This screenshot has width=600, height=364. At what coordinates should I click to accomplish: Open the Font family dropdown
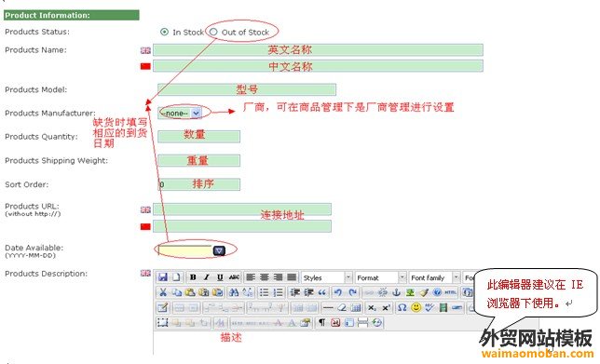point(434,277)
